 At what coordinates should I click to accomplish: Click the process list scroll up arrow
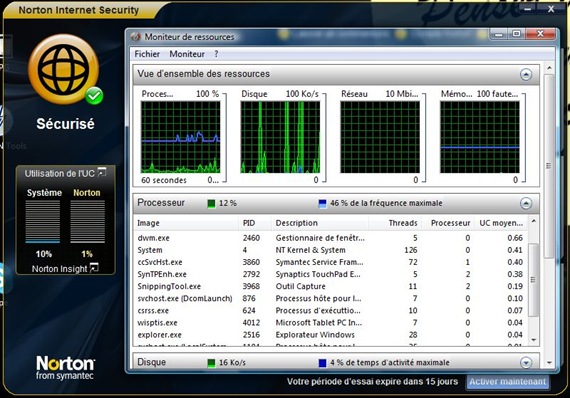(x=533, y=221)
